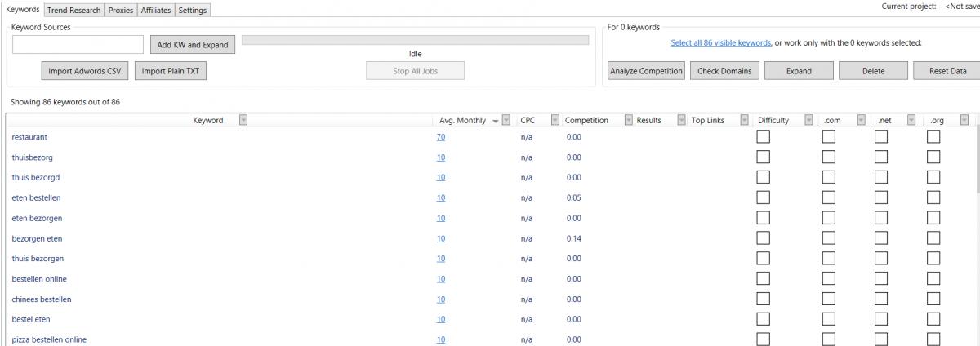Sort by the Avg. Monthly sort arrow
The image size is (980, 346).
[494, 122]
